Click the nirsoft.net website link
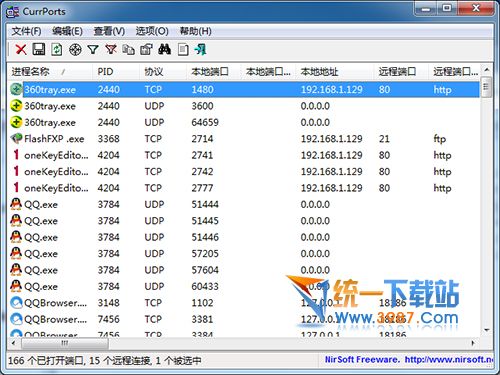The width and height of the screenshot is (500, 375). (x=449, y=360)
